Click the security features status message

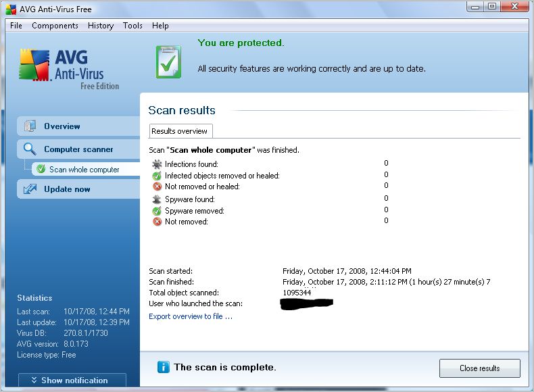(312, 68)
